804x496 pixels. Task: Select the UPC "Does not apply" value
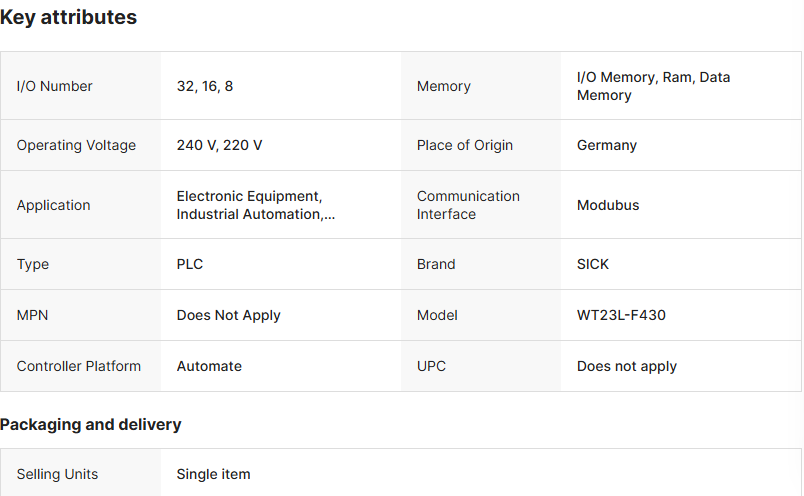click(627, 366)
